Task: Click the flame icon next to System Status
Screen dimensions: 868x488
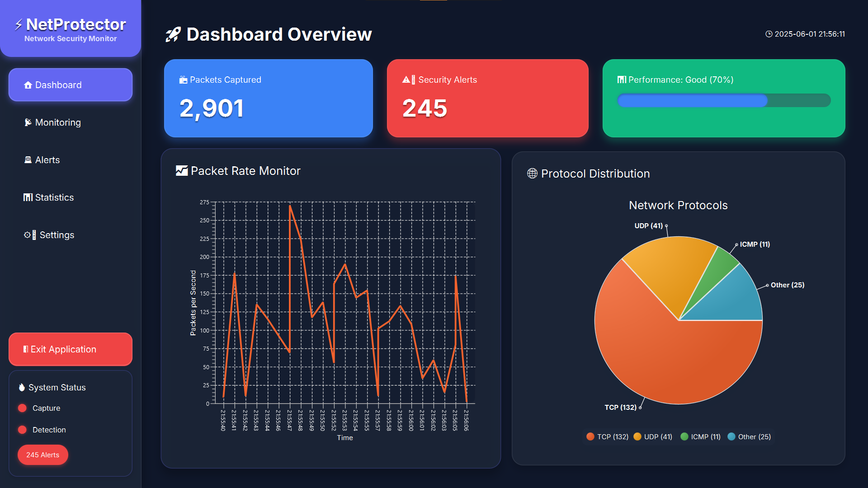Action: coord(22,387)
